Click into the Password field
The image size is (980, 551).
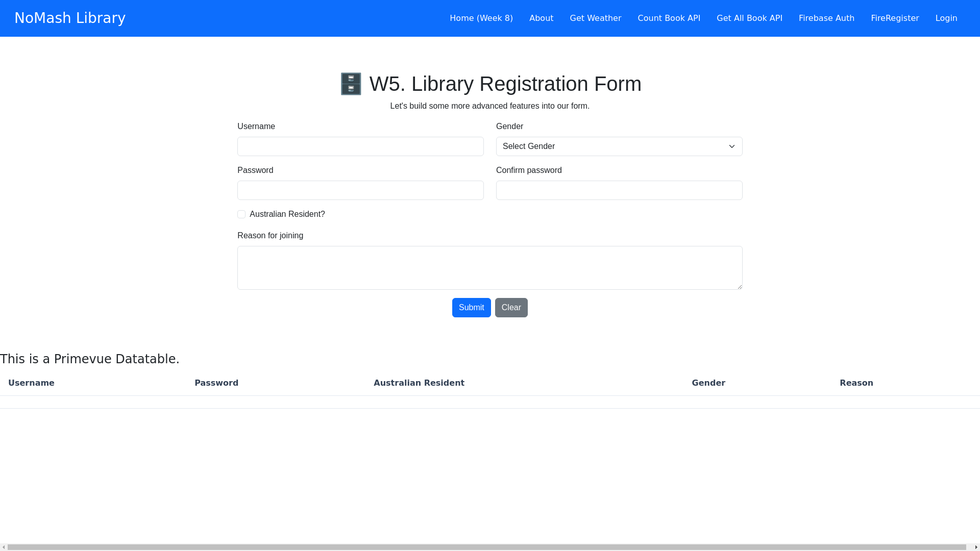pyautogui.click(x=360, y=190)
